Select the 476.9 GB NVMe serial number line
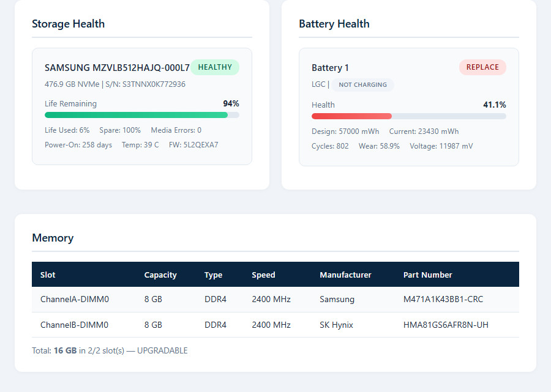This screenshot has width=551, height=392. (115, 84)
